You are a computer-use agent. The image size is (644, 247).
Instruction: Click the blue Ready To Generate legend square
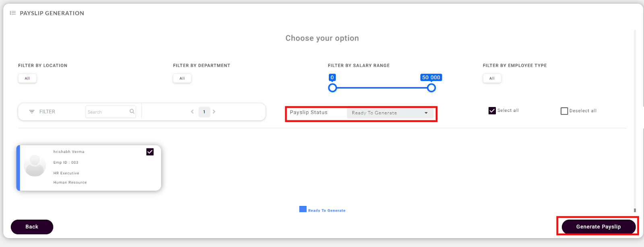pyautogui.click(x=303, y=209)
